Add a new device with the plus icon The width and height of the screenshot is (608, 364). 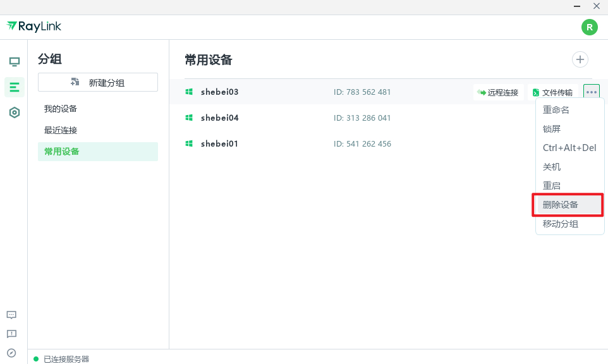[580, 59]
